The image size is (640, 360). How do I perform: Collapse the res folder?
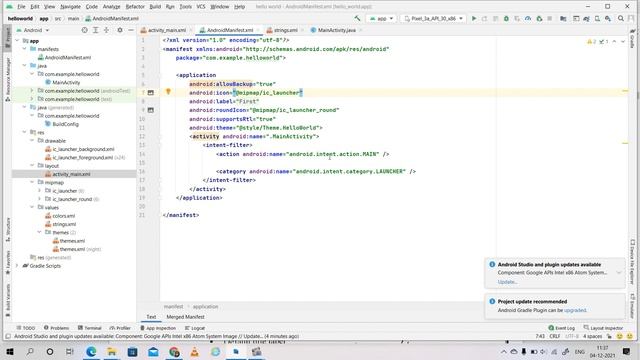click(x=24, y=132)
